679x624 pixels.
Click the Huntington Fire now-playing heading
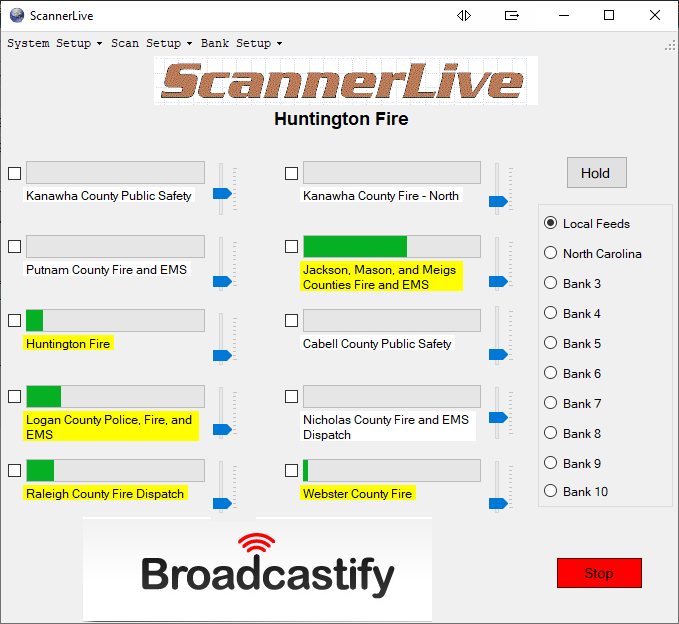(341, 119)
